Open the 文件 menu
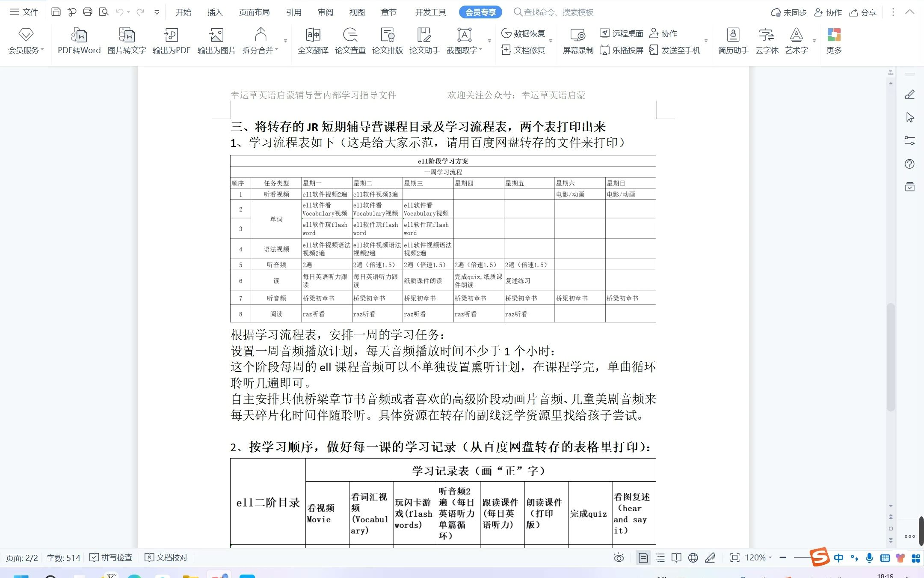Screen dimensions: 924x578 tap(24, 12)
